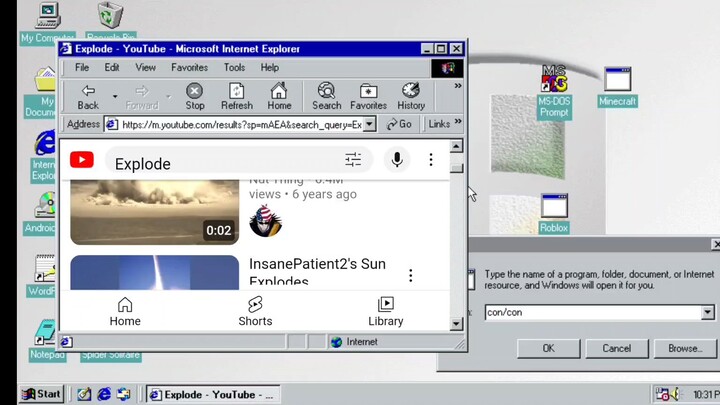This screenshot has width=720, height=405.
Task: Click the Refresh toolbar button
Action: [236, 97]
